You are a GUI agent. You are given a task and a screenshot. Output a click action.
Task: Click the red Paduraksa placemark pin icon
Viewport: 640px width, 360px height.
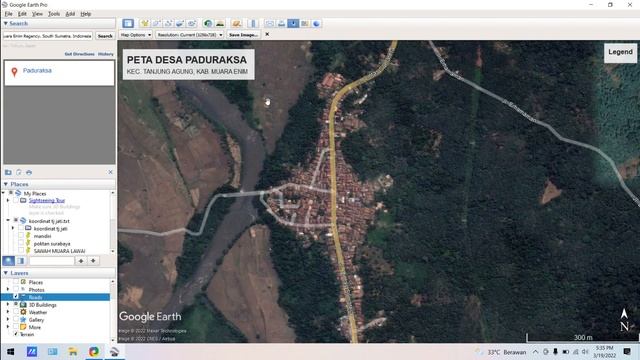point(14,72)
